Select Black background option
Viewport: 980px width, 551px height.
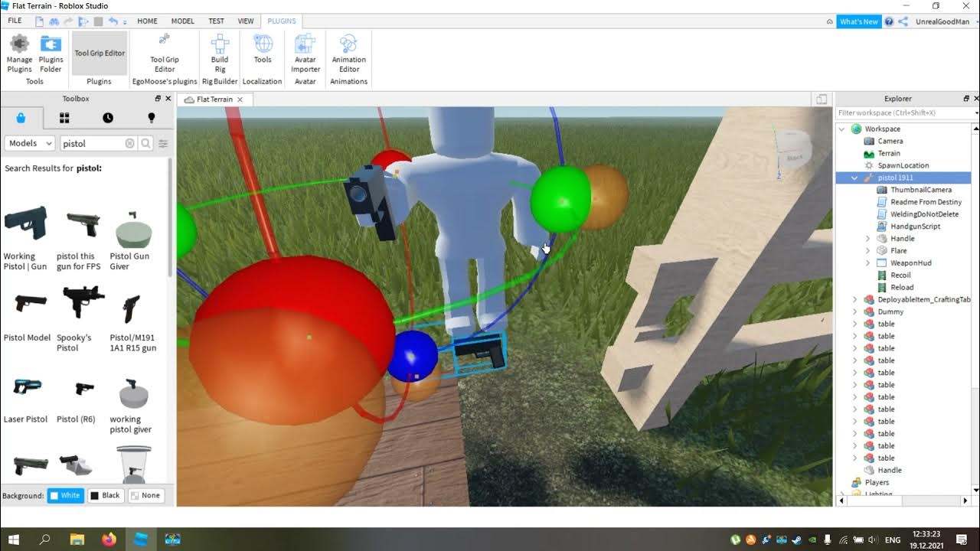click(106, 495)
